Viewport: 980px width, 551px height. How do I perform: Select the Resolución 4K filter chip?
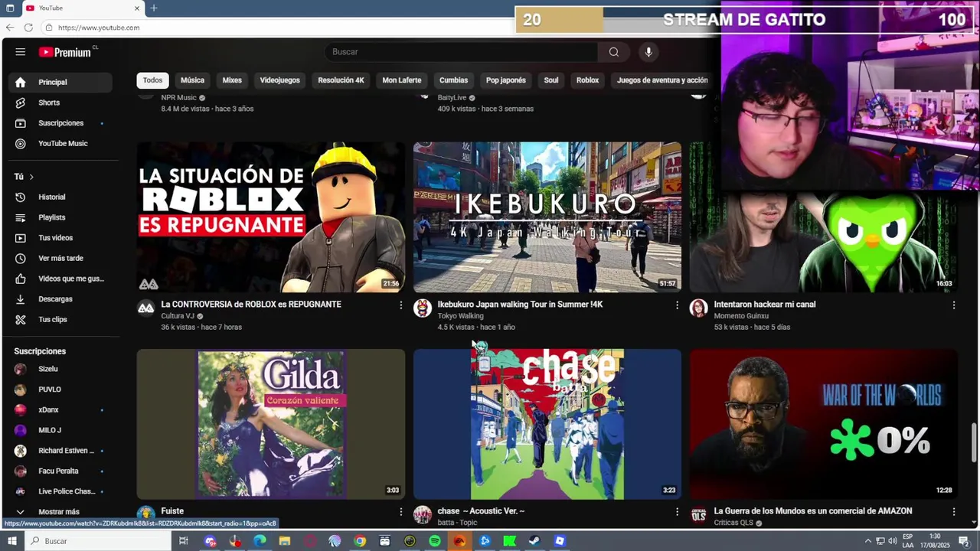pos(341,80)
